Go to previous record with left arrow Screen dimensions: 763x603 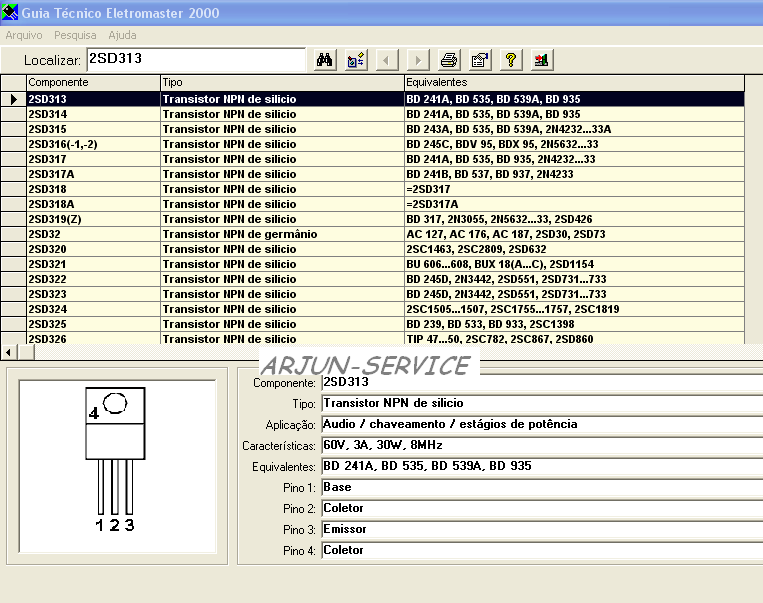387,60
